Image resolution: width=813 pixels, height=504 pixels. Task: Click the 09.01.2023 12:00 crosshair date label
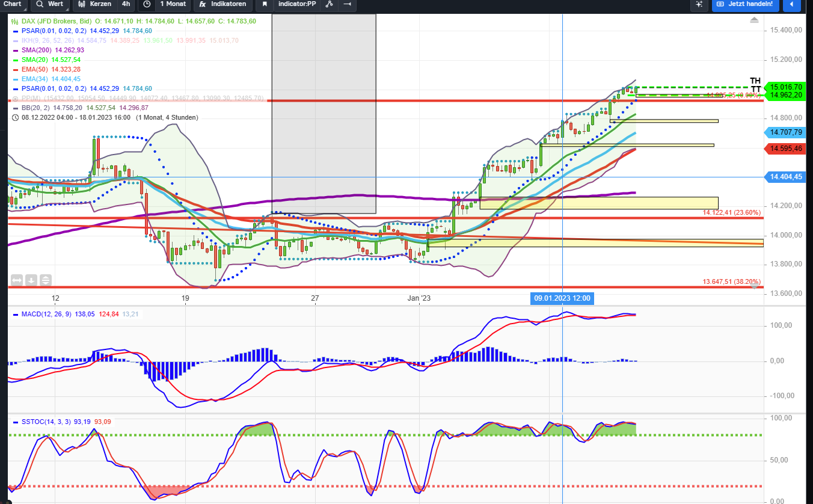coord(562,298)
